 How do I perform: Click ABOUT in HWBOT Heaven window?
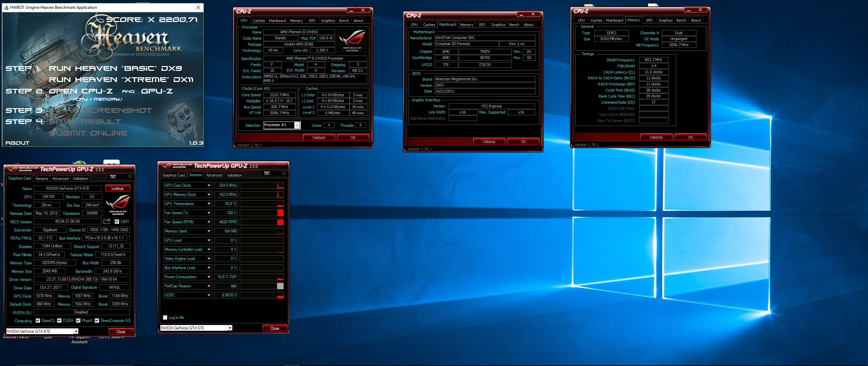click(17, 143)
